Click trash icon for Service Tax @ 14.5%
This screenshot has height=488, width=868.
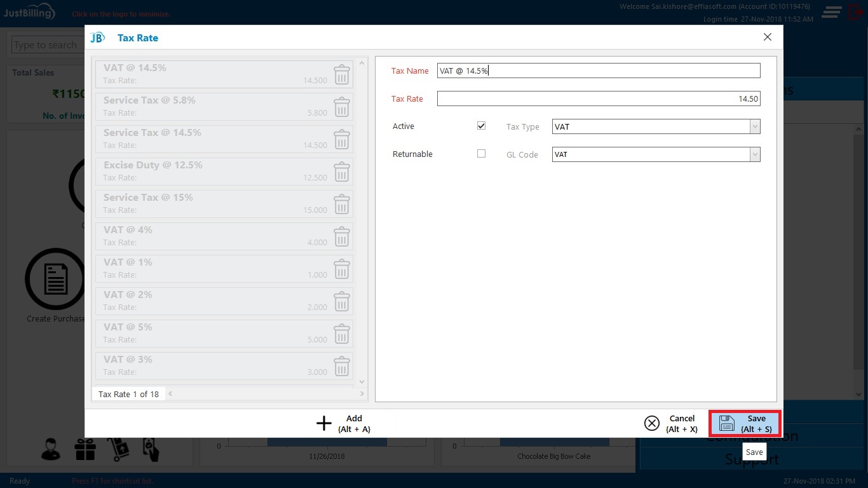(x=342, y=139)
